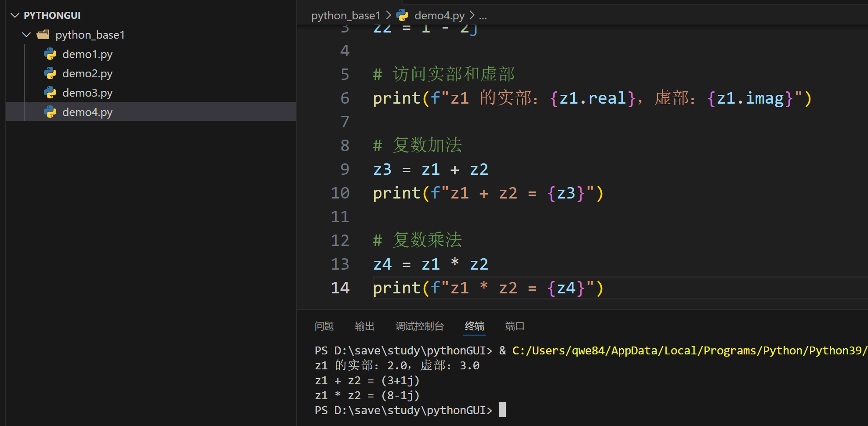Click the Python icon in the breadcrumb bar
The height and width of the screenshot is (426, 868).
[403, 14]
